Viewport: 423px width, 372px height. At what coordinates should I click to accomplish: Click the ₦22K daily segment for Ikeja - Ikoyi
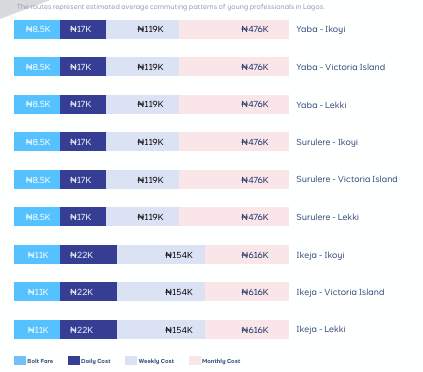[88, 254]
